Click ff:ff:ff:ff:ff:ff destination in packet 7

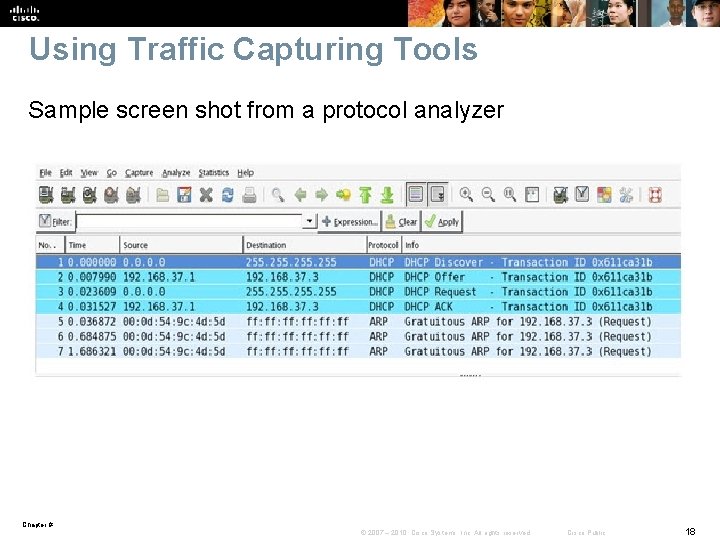point(298,351)
